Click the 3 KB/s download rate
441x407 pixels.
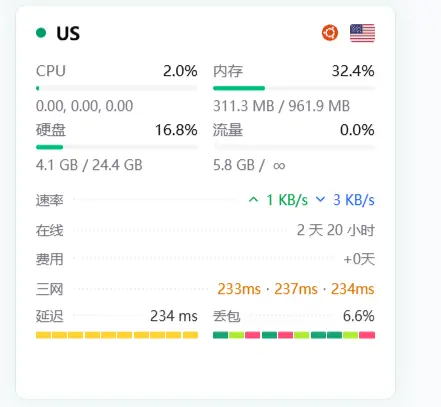[354, 200]
